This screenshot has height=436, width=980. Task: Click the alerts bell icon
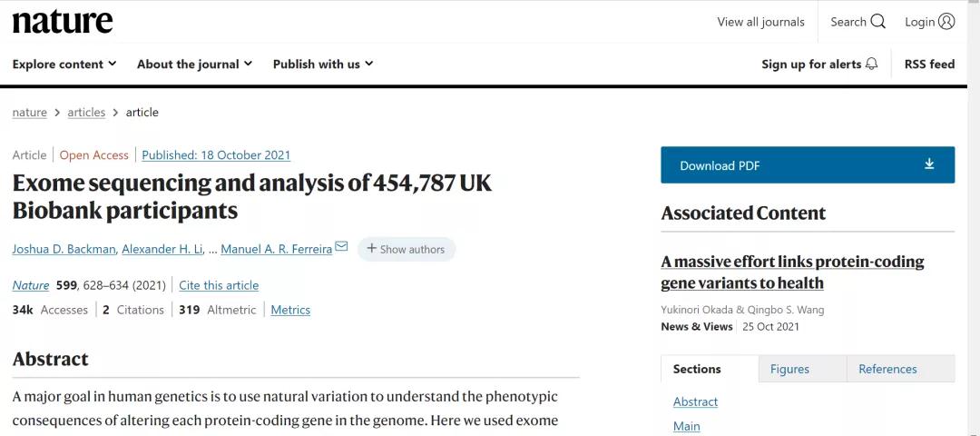pos(872,64)
